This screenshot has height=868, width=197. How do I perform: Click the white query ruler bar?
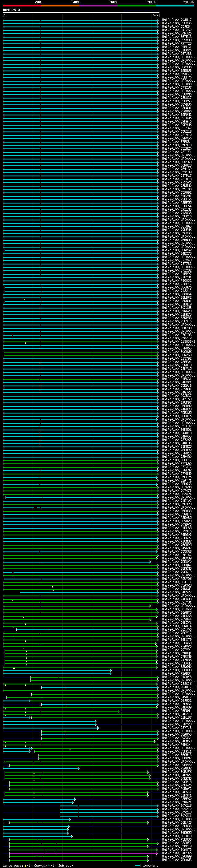(x=81, y=12)
